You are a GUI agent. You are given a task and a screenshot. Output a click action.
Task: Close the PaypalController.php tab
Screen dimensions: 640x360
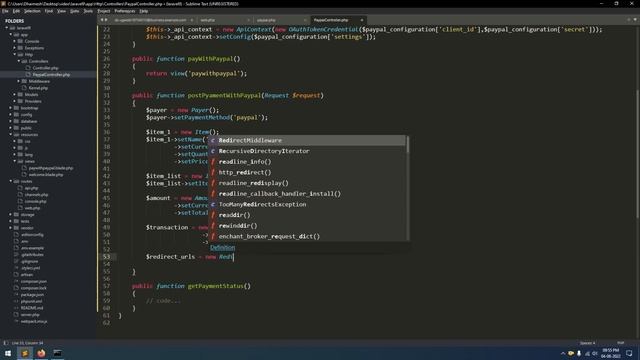pos(362,20)
